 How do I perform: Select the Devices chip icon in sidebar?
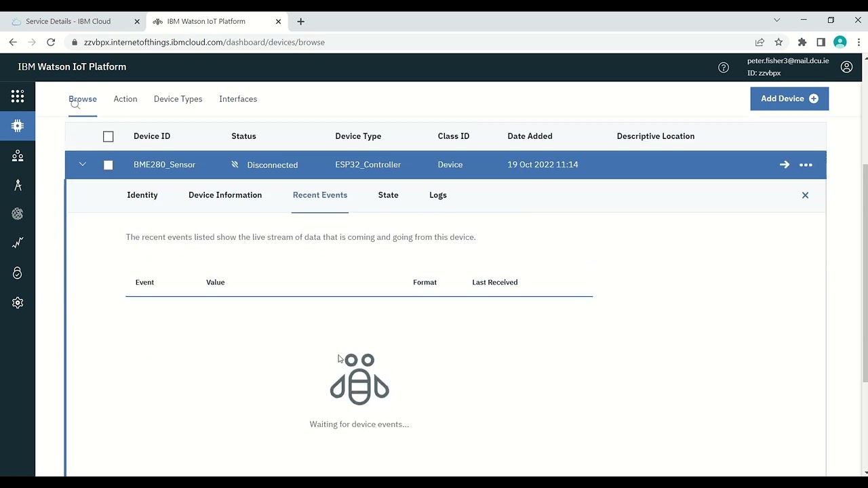[18, 126]
